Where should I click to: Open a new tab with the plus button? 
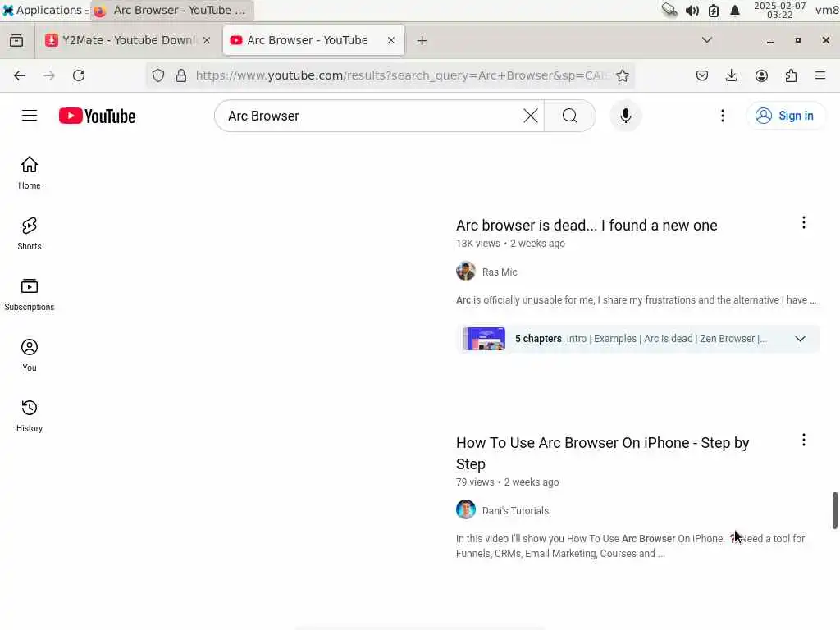coord(422,41)
